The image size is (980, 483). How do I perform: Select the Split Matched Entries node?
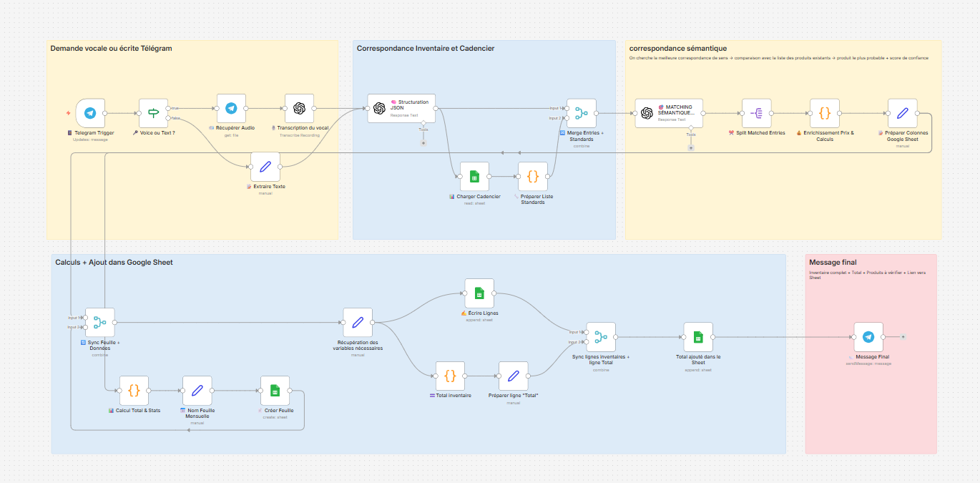756,113
